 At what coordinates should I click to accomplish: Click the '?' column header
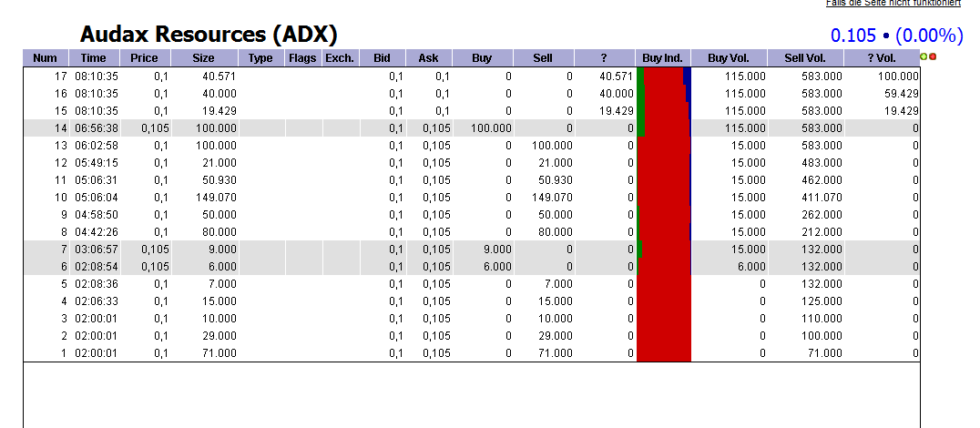(605, 58)
